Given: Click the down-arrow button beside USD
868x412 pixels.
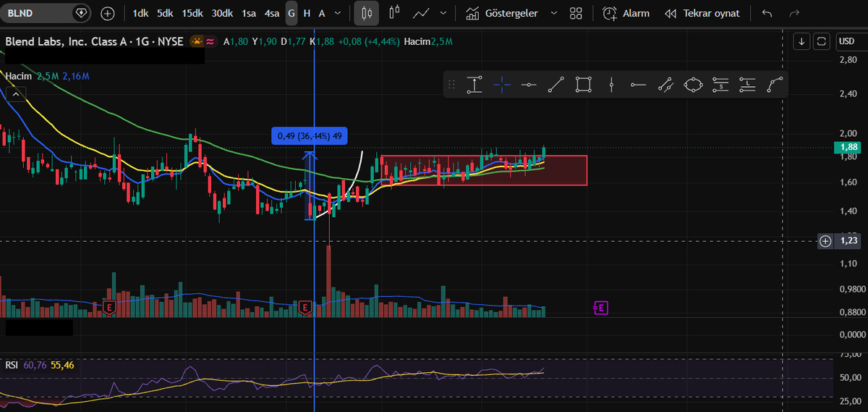Looking at the screenshot, I should pyautogui.click(x=801, y=41).
